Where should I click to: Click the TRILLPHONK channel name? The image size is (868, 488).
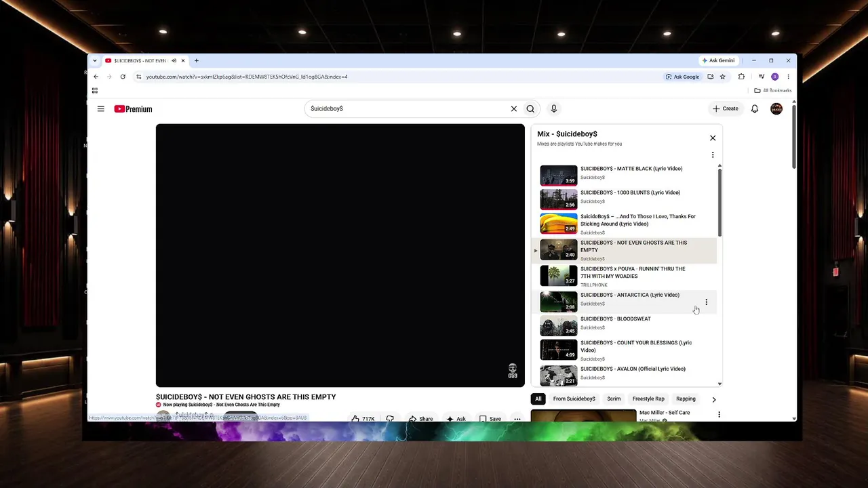tap(593, 285)
